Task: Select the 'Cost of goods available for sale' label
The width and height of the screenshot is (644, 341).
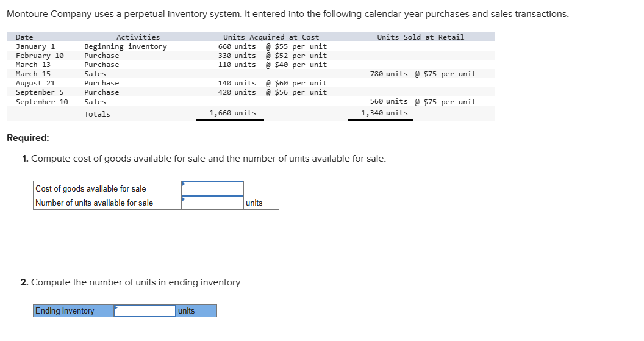Action: point(91,188)
